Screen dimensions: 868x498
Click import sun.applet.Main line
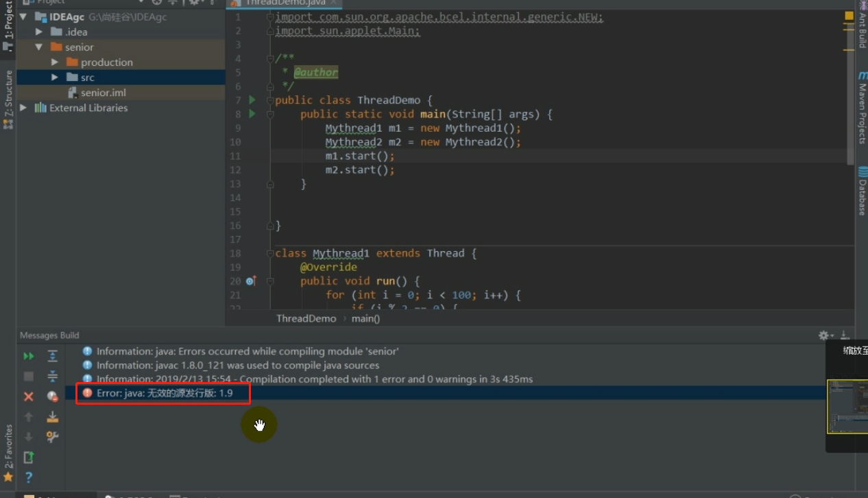(x=348, y=31)
